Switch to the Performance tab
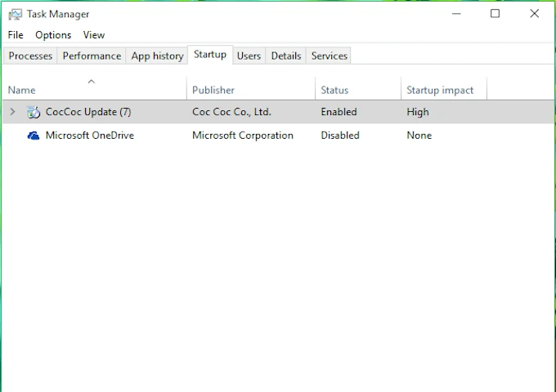The width and height of the screenshot is (556, 392). (92, 56)
